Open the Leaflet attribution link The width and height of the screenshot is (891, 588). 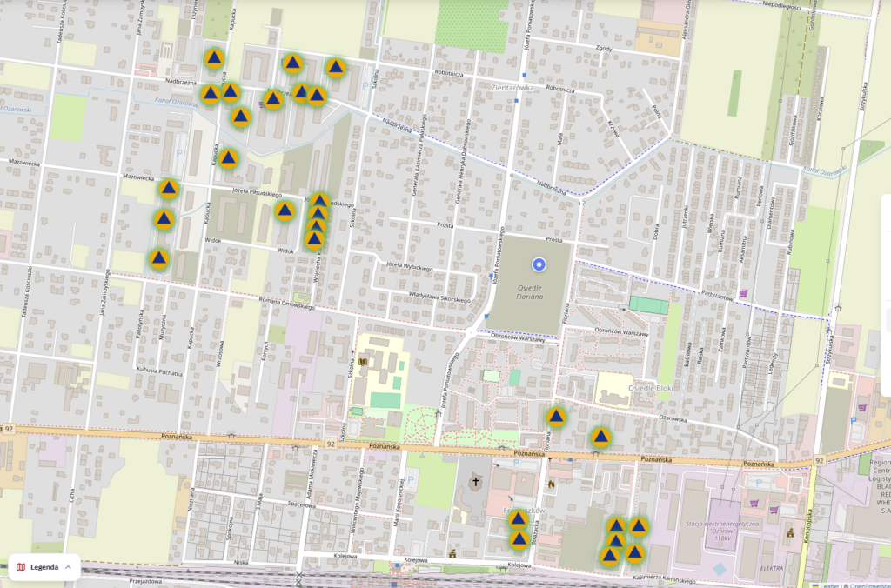[x=829, y=585]
